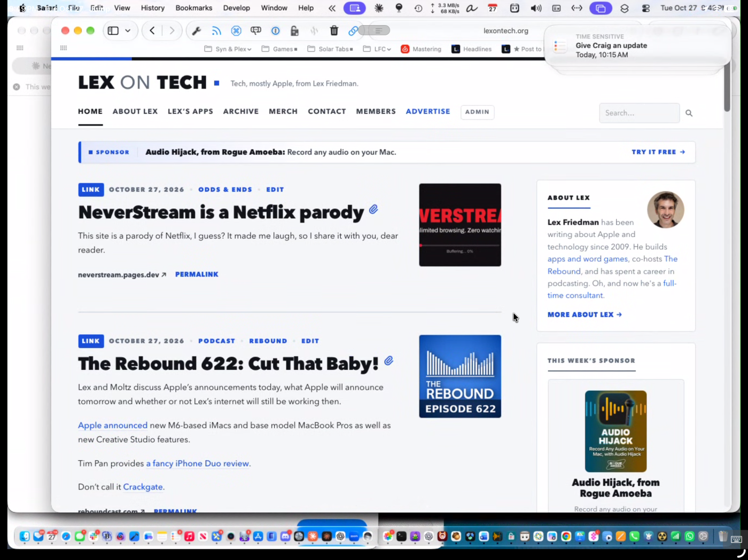The image size is (748, 560).
Task: Click the Audio Hijack sponsor artwork
Action: pyautogui.click(x=615, y=431)
